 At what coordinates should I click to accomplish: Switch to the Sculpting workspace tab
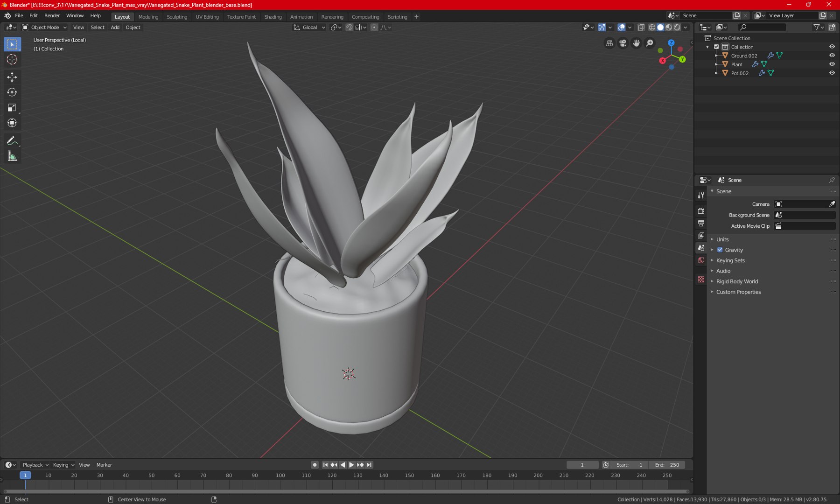point(177,17)
